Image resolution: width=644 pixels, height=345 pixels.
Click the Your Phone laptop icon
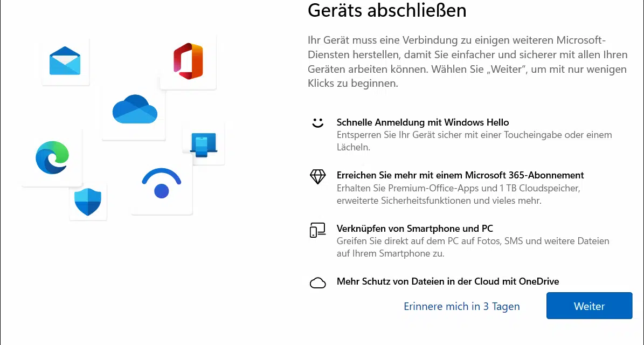204,144
